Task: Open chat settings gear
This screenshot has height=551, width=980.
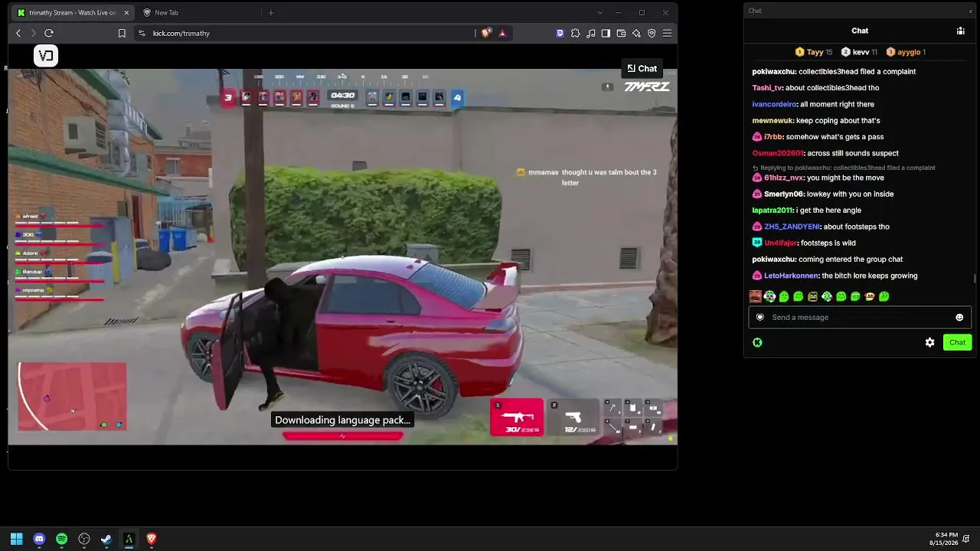Action: click(x=929, y=343)
